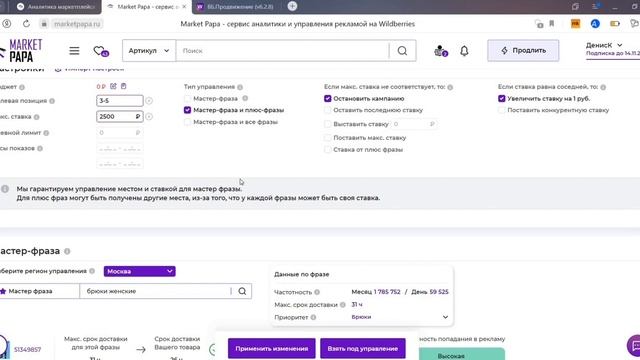Click the Продлить subscription button
The width and height of the screenshot is (640, 360).
(523, 51)
